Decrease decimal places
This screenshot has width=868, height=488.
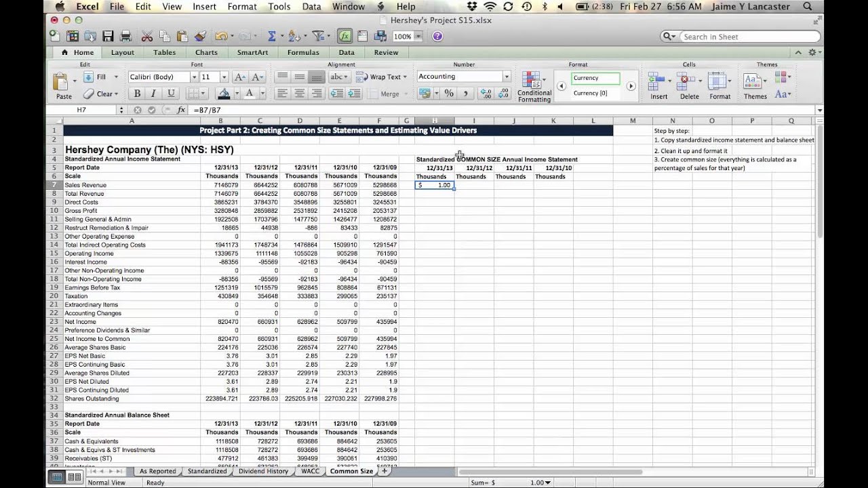click(x=503, y=94)
